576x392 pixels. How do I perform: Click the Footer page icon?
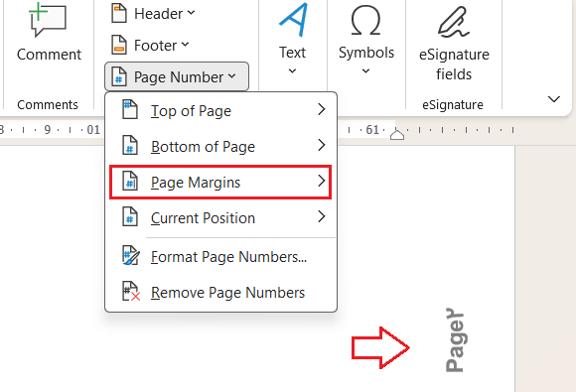[x=119, y=45]
